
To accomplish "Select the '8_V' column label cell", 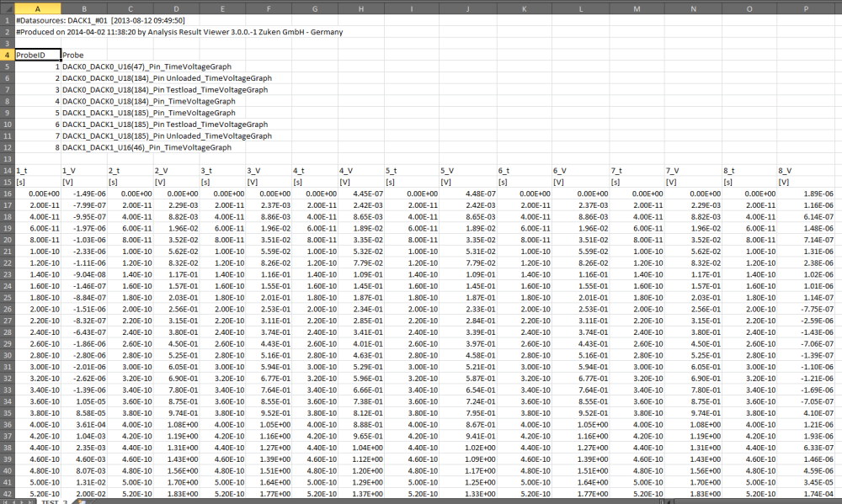I will click(806, 171).
